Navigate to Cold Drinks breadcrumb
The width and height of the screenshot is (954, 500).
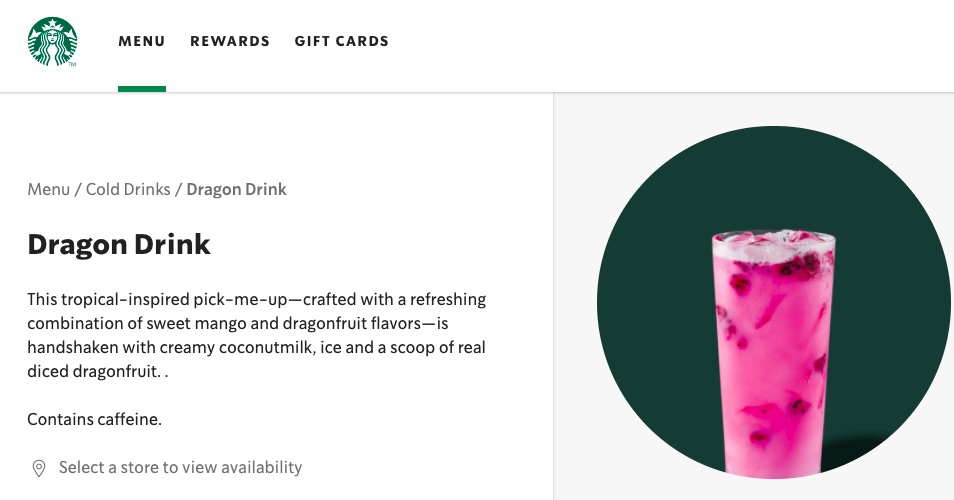(x=128, y=189)
